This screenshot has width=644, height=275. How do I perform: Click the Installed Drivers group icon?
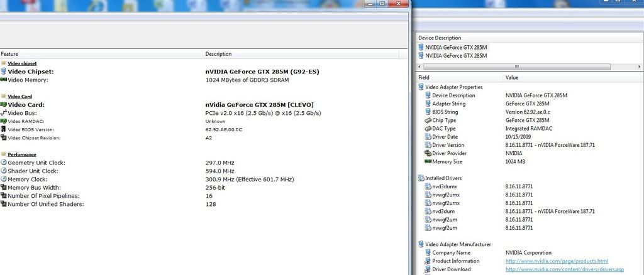coord(421,178)
